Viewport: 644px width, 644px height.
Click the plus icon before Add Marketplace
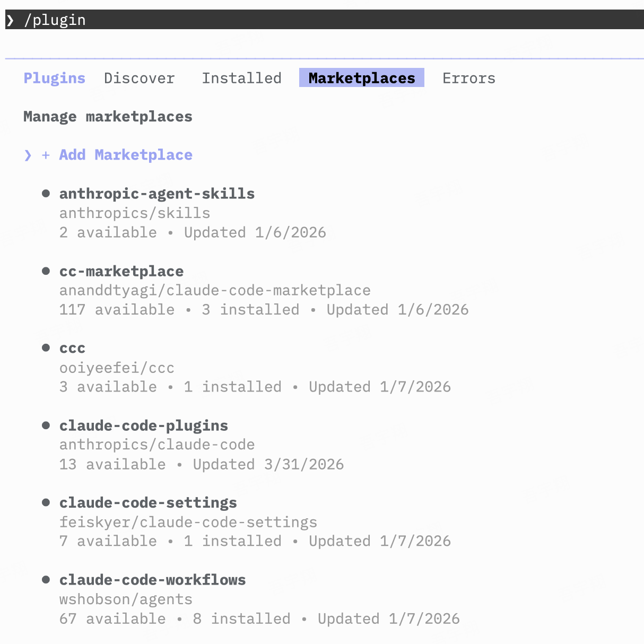(x=46, y=155)
